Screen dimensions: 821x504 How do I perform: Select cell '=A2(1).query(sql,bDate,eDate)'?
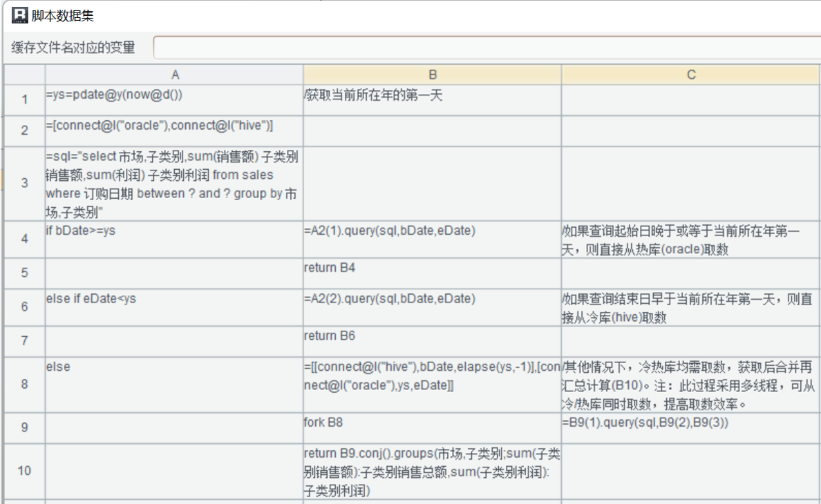coord(432,240)
